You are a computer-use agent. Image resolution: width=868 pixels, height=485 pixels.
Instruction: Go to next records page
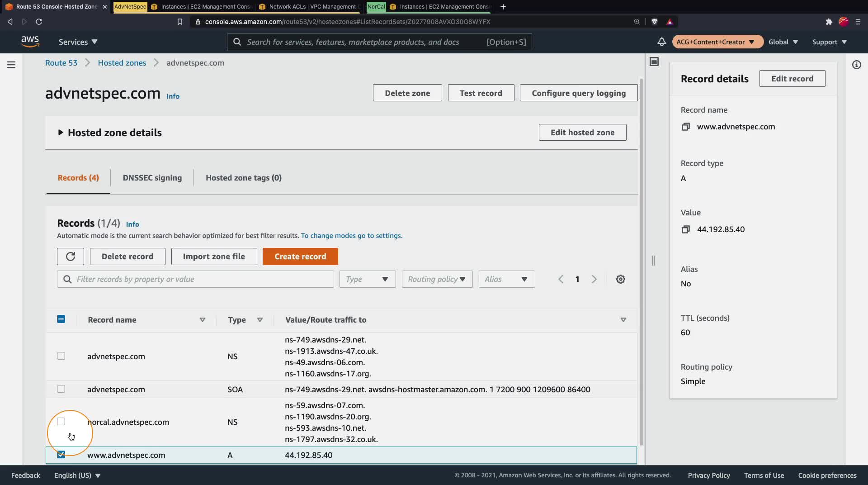pos(594,279)
